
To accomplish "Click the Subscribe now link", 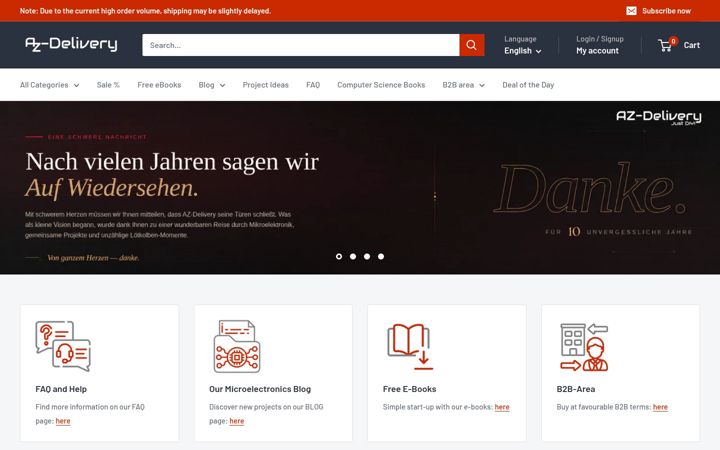I will coord(666,11).
